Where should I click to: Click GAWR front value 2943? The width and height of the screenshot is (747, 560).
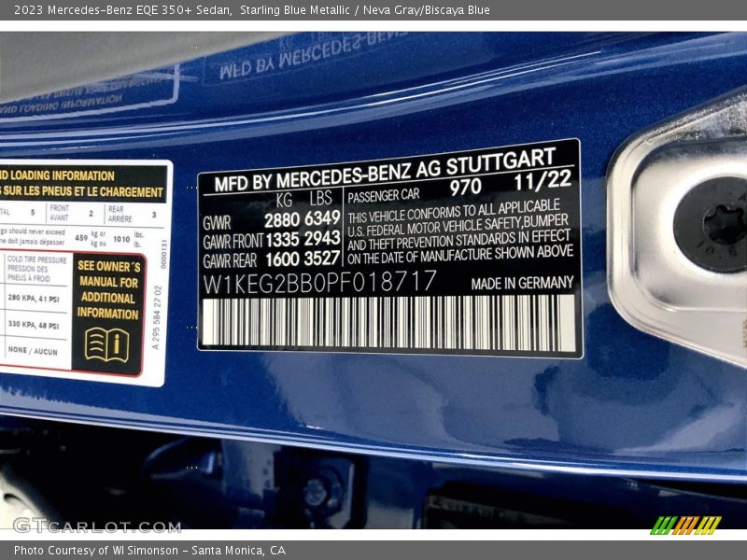[x=322, y=238]
